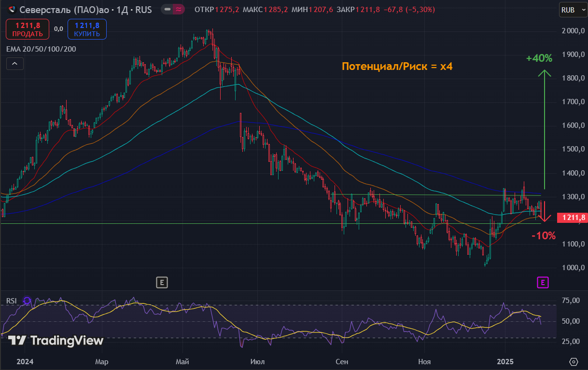Click the ЗАКР close value 1211,8
Image resolution: width=588 pixels, height=370 pixels.
click(x=368, y=10)
